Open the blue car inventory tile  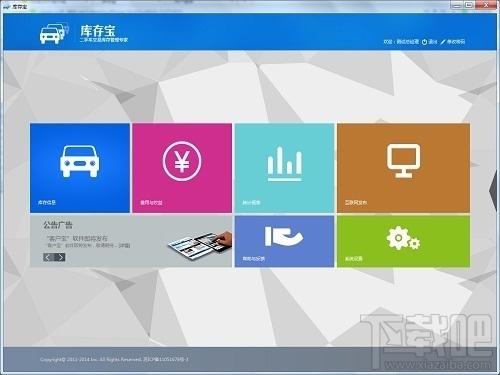[80, 168]
